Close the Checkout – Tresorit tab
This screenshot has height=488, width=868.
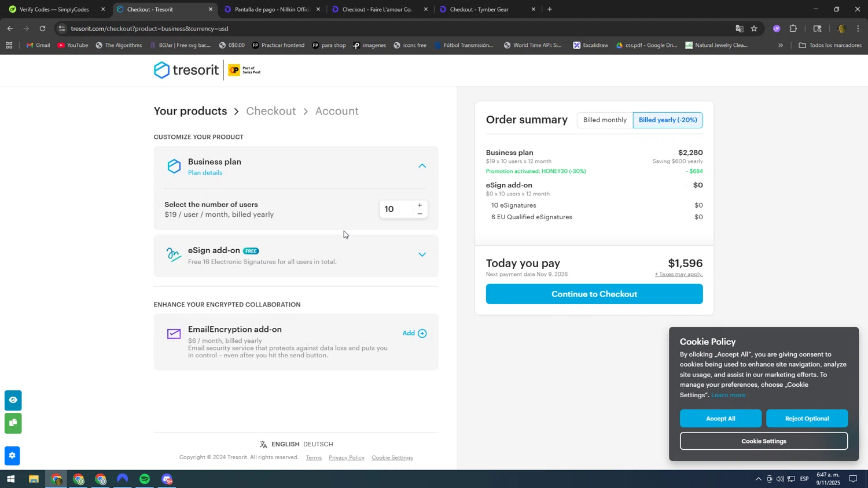pyautogui.click(x=211, y=9)
